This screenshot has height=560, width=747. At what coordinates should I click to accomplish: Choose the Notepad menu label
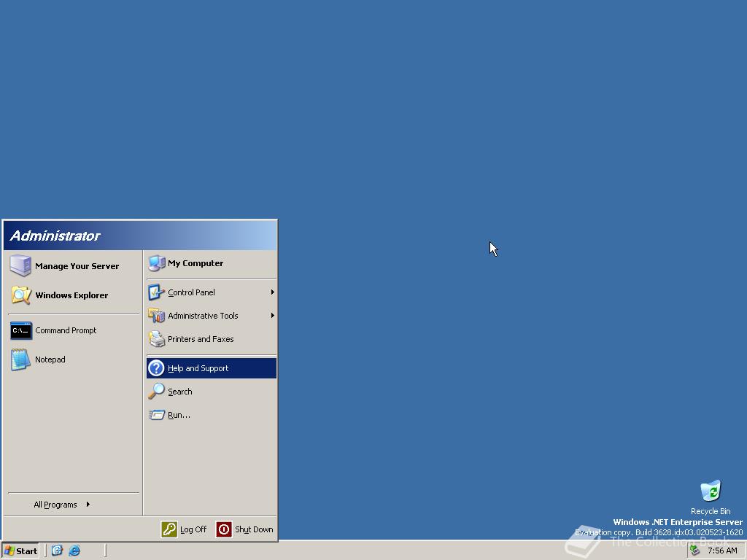coord(50,359)
